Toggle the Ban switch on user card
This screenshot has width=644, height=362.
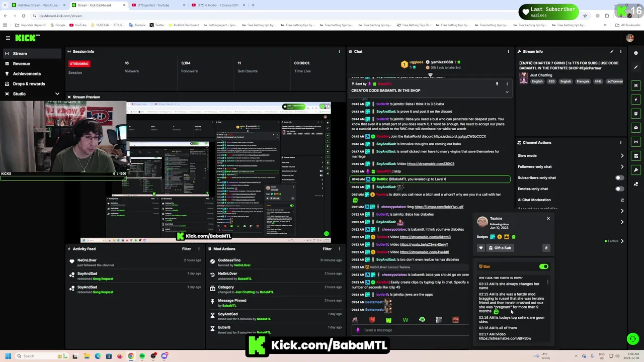(544, 266)
